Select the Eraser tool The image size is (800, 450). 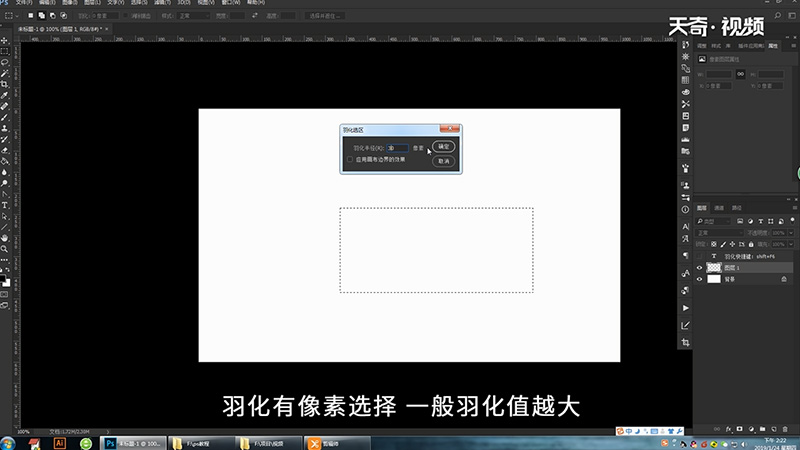[x=5, y=151]
